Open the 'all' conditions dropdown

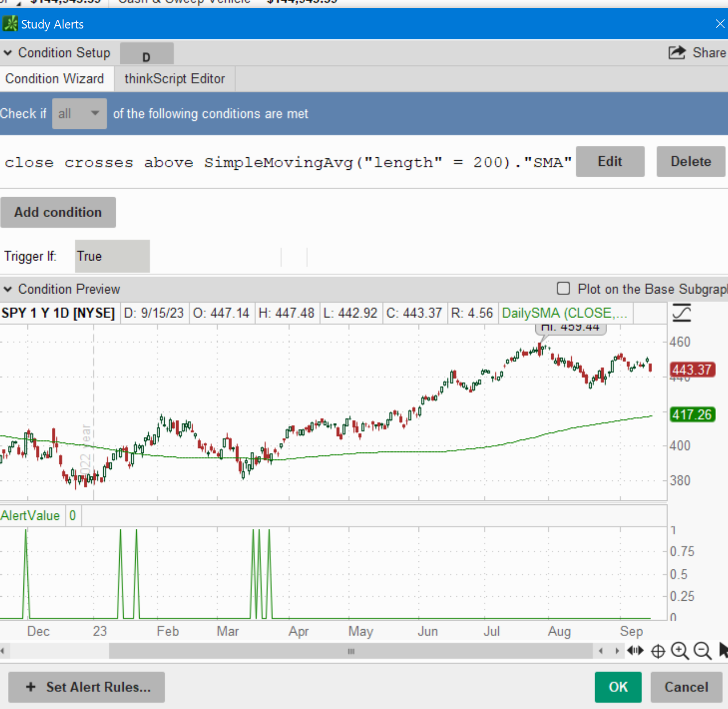pos(79,113)
